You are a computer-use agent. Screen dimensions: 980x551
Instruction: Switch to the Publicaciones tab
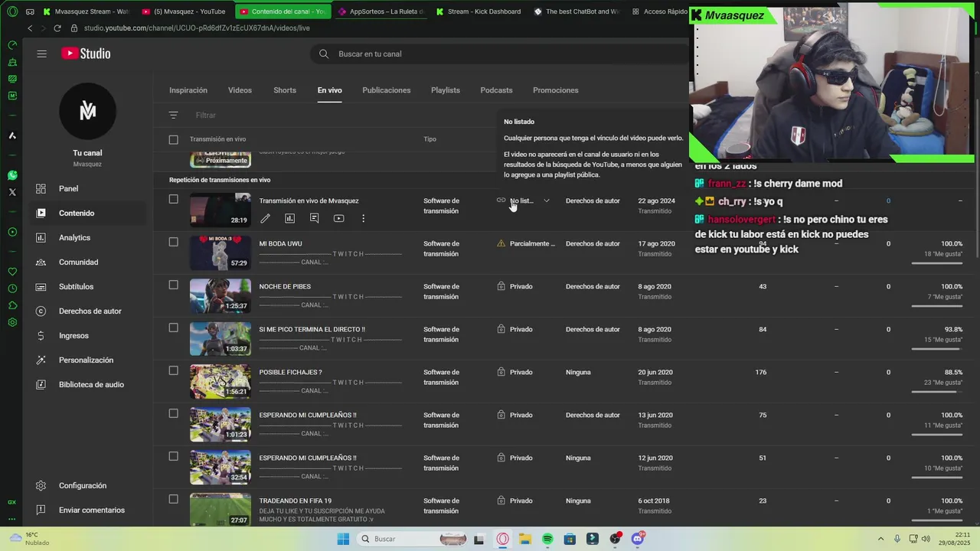click(x=387, y=90)
